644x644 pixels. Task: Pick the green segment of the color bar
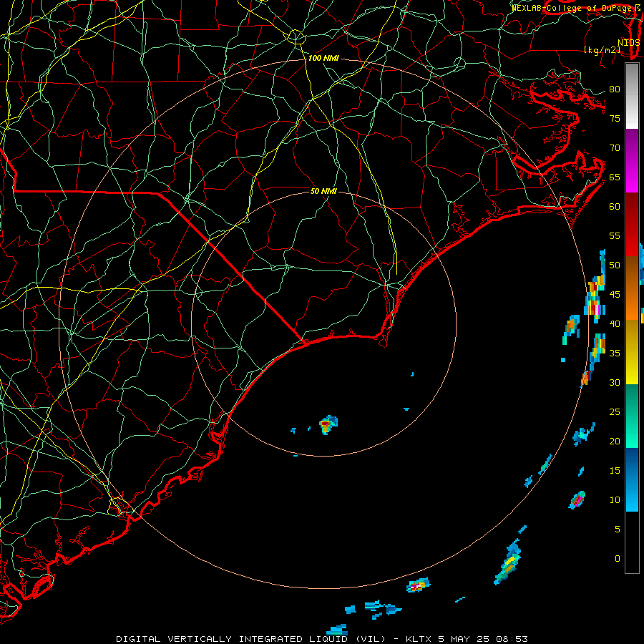632,416
